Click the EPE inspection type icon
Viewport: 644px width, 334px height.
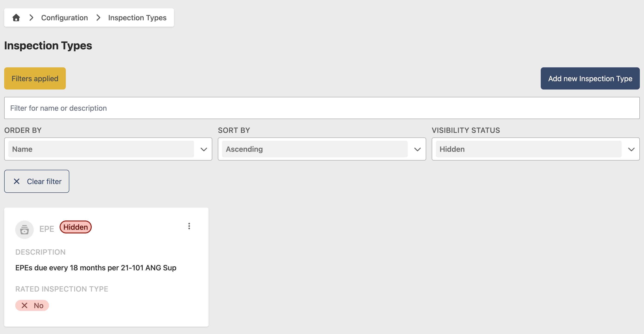tap(24, 230)
